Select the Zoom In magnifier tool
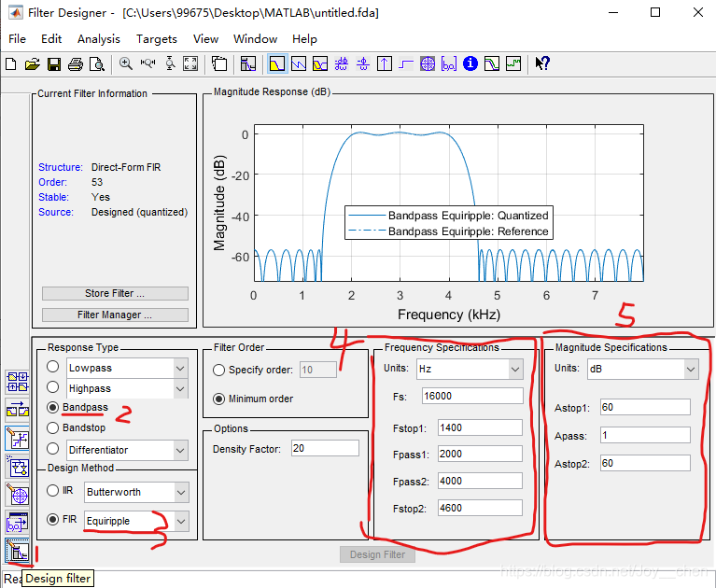 126,63
